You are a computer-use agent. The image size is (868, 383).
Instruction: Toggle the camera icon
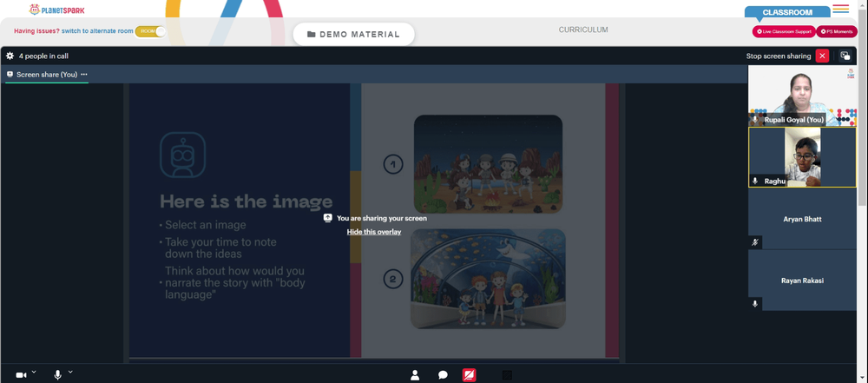tap(21, 375)
